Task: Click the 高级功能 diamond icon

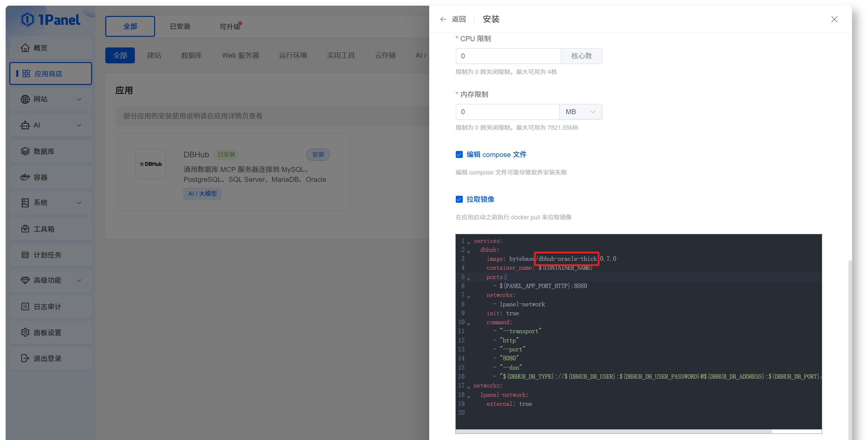Action: coord(25,280)
